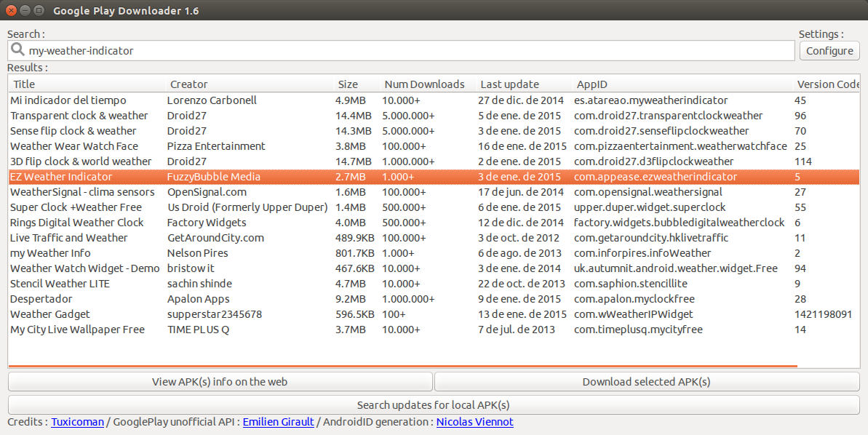Select My City Live Wallpaper Free
Screen dimensions: 868x435
pos(434,330)
